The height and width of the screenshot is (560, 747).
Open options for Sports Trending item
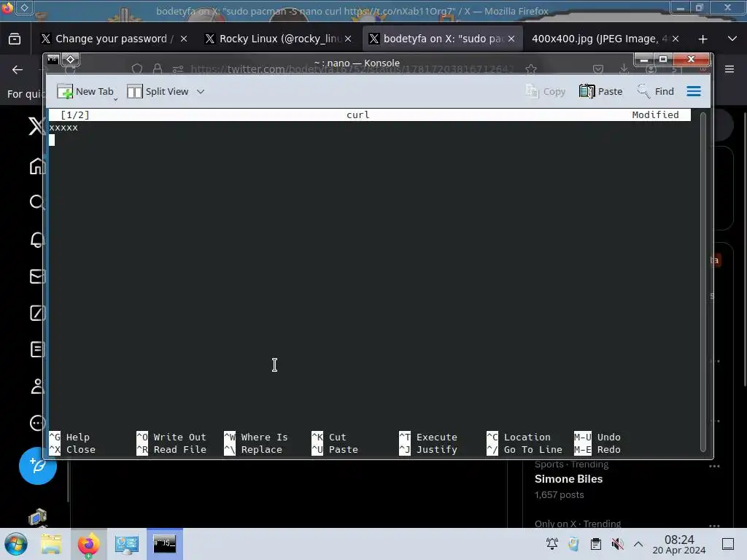[x=714, y=466]
